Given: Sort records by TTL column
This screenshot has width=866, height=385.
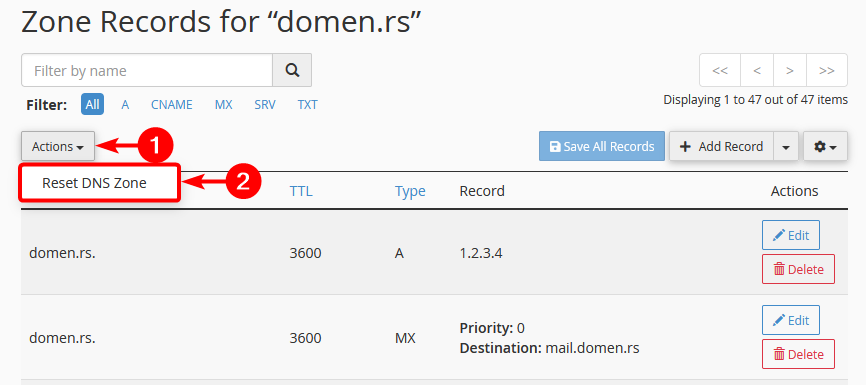Looking at the screenshot, I should (301, 191).
